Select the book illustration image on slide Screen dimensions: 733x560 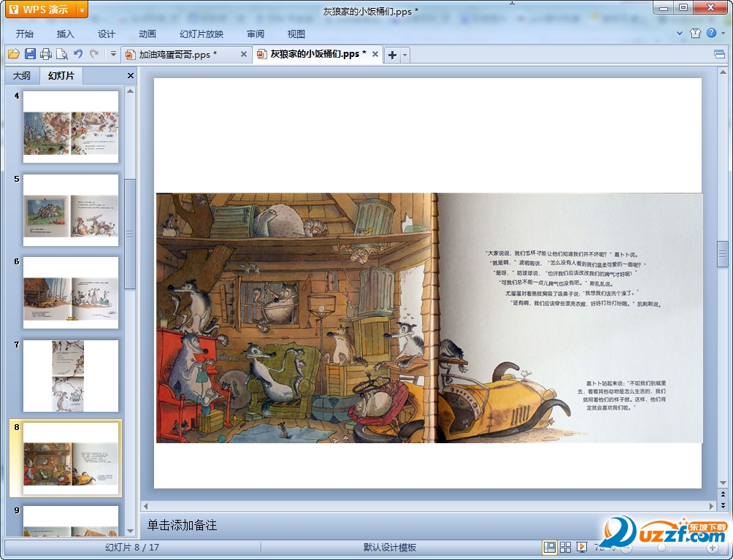[x=429, y=318]
